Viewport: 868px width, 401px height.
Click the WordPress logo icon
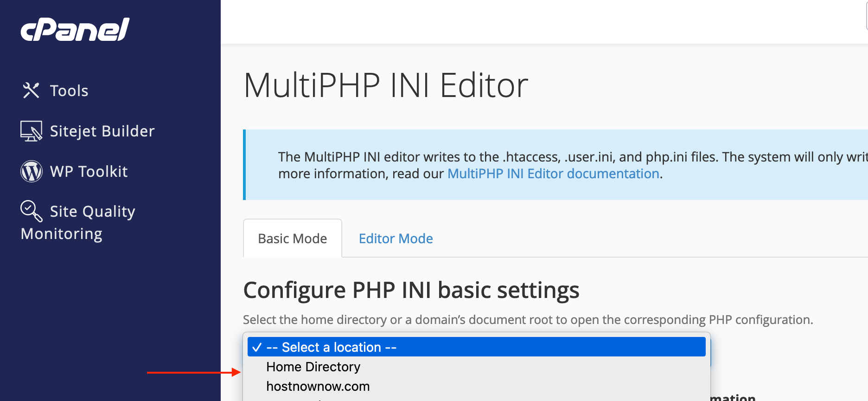pyautogui.click(x=32, y=171)
